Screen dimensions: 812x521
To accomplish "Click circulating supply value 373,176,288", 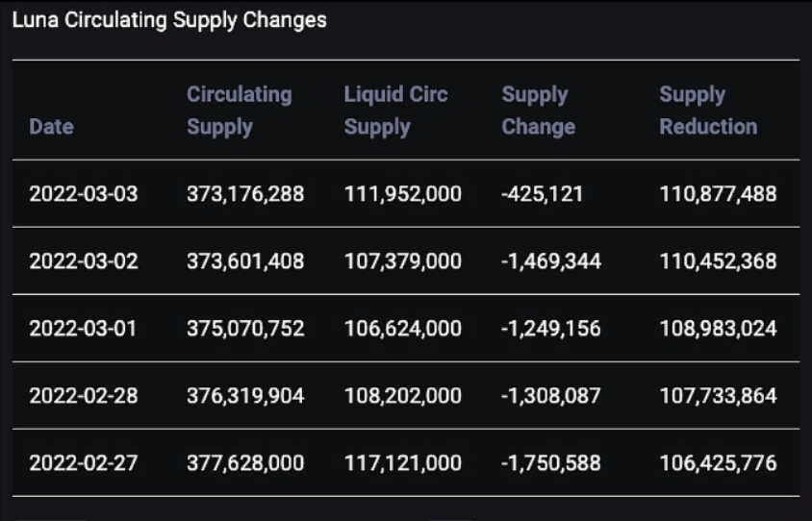I will 245,194.
